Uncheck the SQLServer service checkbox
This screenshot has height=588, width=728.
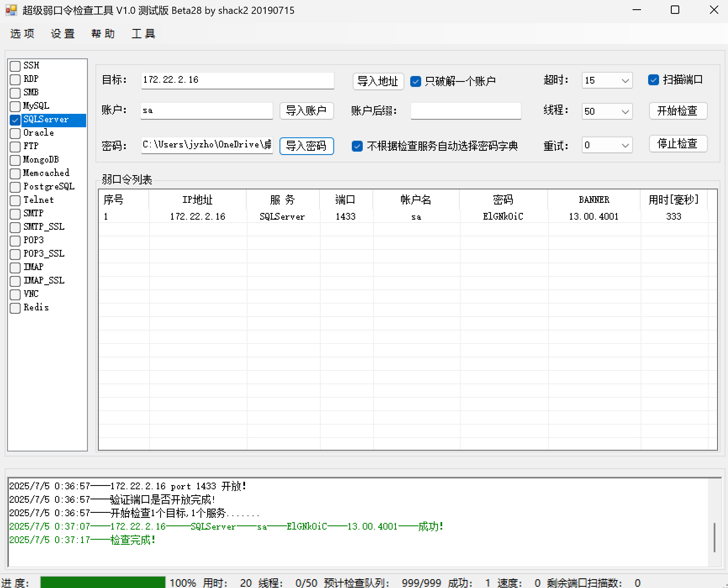(15, 120)
